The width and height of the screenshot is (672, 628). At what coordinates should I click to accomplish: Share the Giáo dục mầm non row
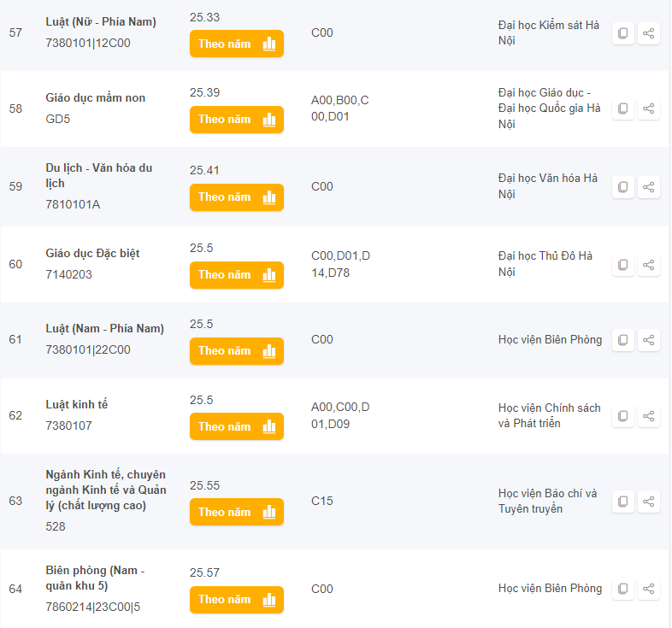click(x=649, y=109)
